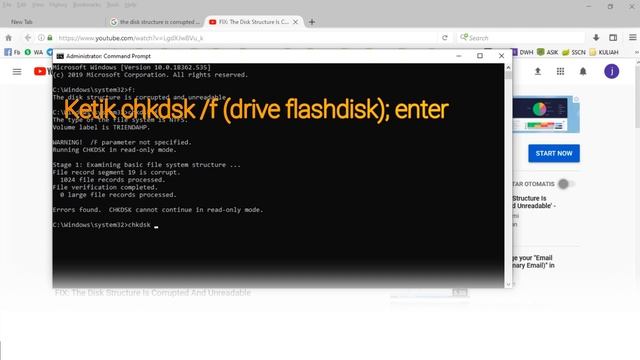The height and width of the screenshot is (360, 640).
Task: Maximize the Command Prompt window
Action: pos(480,56)
